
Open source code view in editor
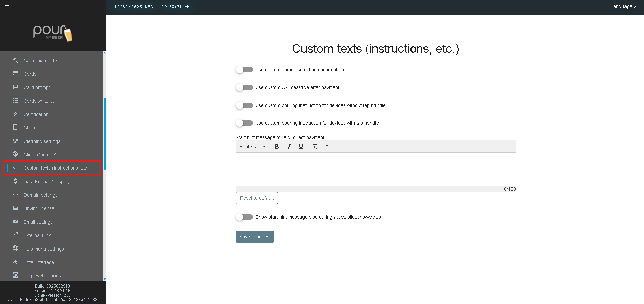click(x=327, y=147)
